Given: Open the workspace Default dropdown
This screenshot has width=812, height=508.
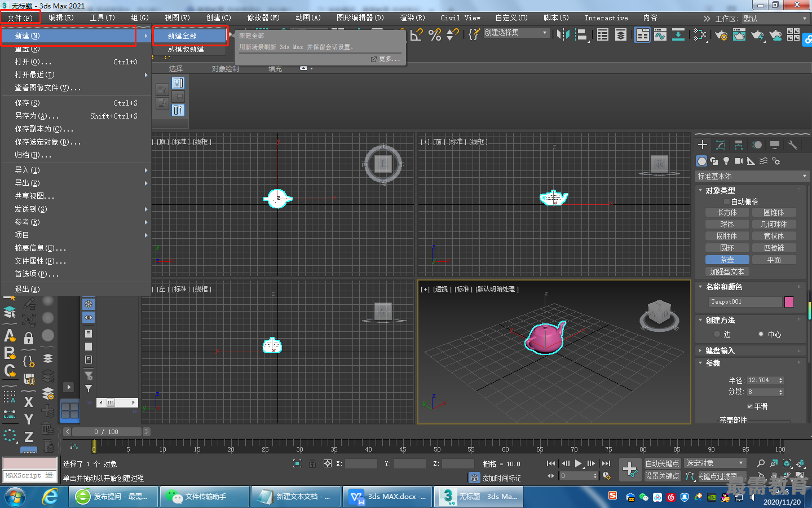Looking at the screenshot, I should [775, 19].
